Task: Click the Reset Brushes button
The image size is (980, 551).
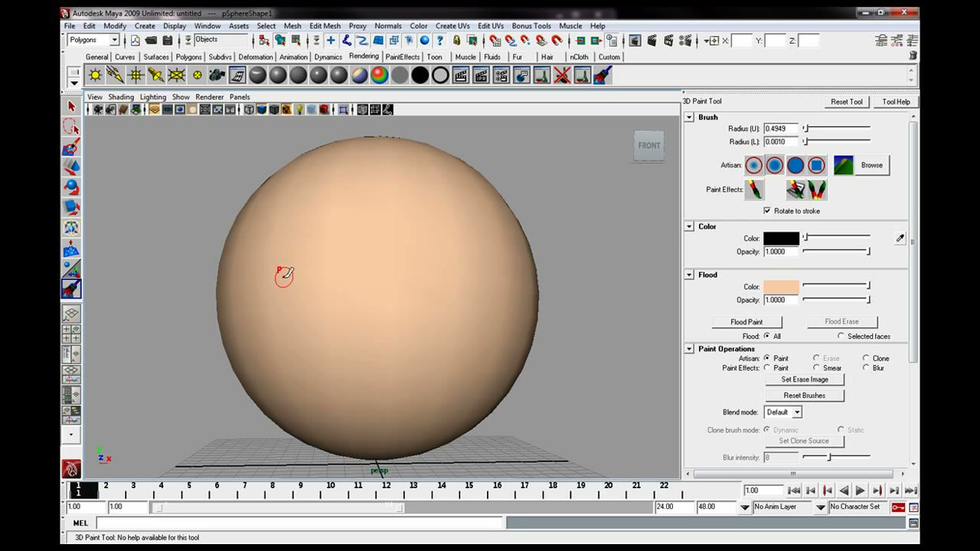Action: click(x=805, y=396)
